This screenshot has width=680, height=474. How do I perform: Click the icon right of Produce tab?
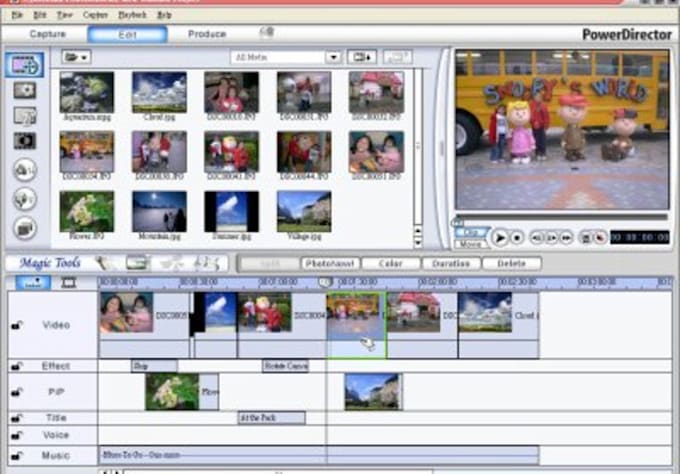(267, 33)
